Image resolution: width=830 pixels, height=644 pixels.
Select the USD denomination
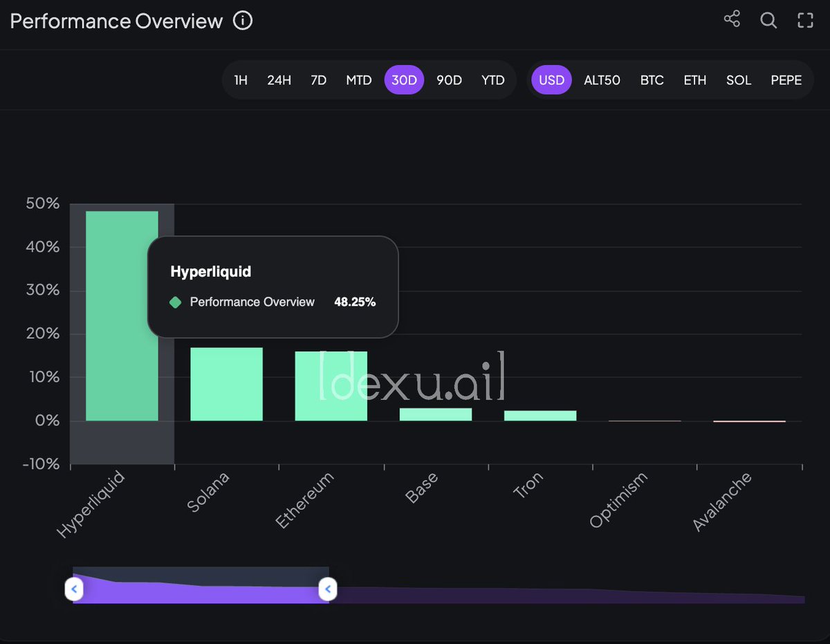coord(551,80)
